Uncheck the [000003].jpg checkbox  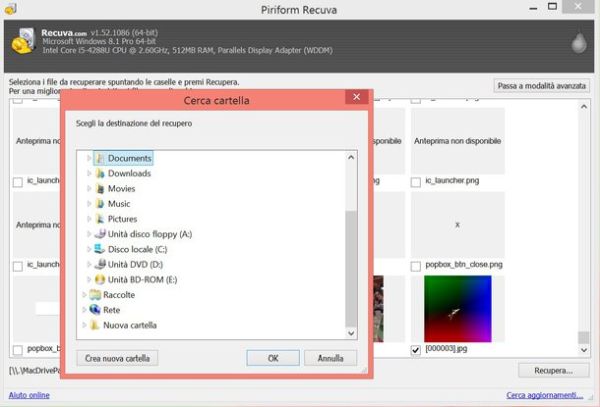pyautogui.click(x=416, y=350)
